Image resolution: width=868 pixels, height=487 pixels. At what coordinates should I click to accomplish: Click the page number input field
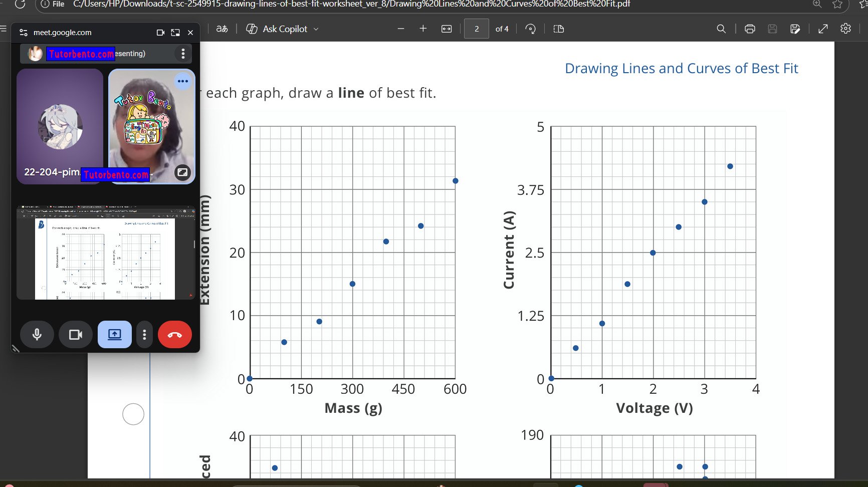[x=476, y=29]
